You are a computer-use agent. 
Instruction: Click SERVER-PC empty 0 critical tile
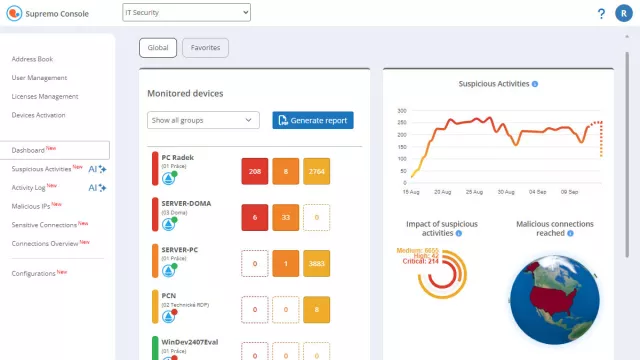pos(255,264)
